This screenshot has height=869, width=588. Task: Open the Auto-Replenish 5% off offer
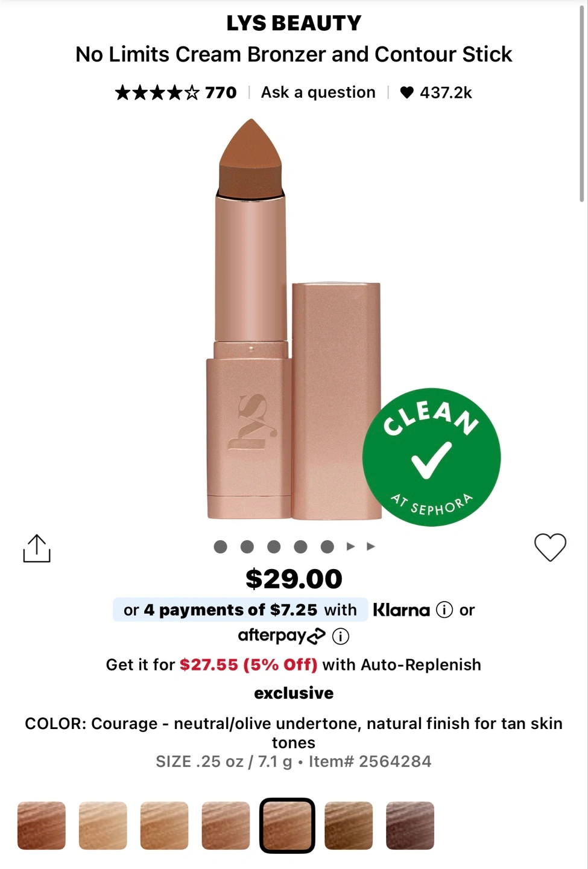[294, 664]
